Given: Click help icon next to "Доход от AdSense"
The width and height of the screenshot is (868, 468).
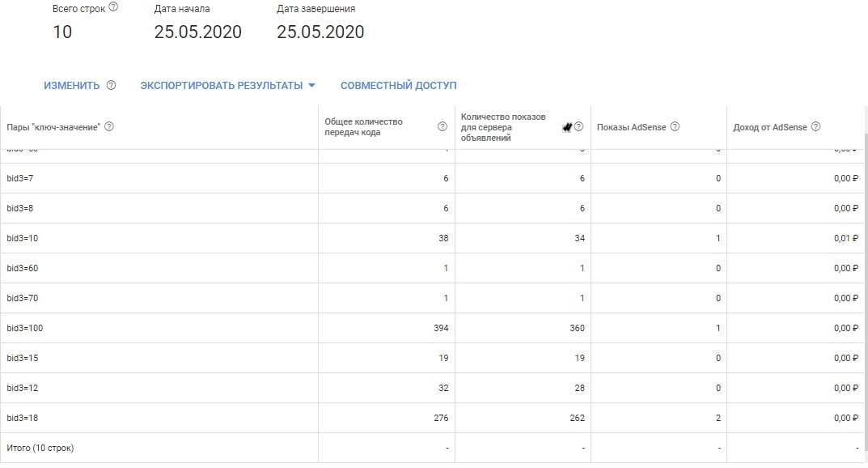Looking at the screenshot, I should [x=815, y=126].
